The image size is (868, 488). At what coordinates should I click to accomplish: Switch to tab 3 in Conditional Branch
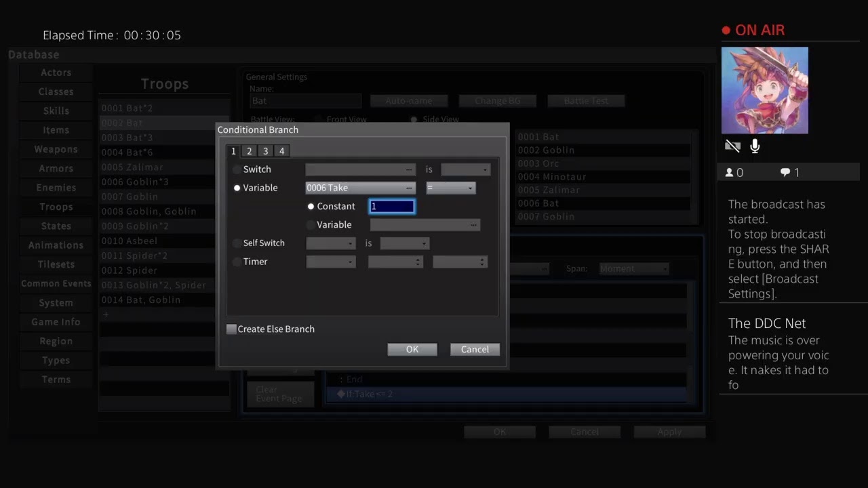point(265,151)
